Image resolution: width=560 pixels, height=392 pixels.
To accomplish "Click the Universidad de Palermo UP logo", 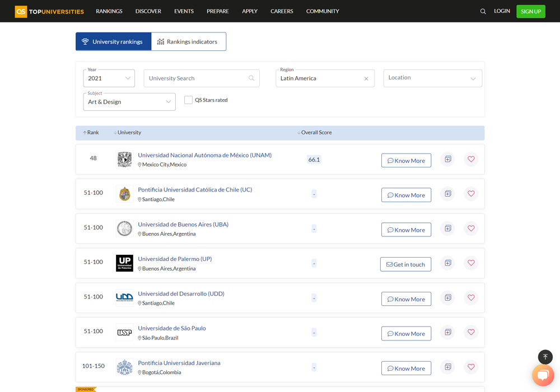I will pos(125,263).
